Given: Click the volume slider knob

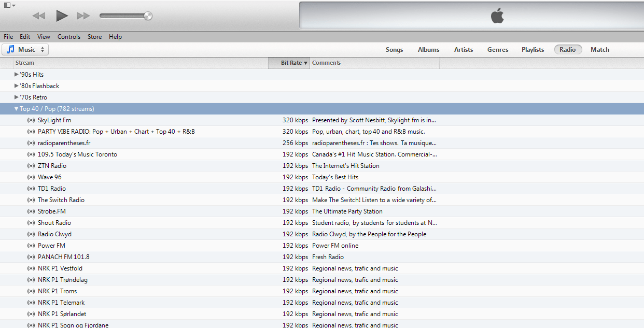Looking at the screenshot, I should pos(148,16).
